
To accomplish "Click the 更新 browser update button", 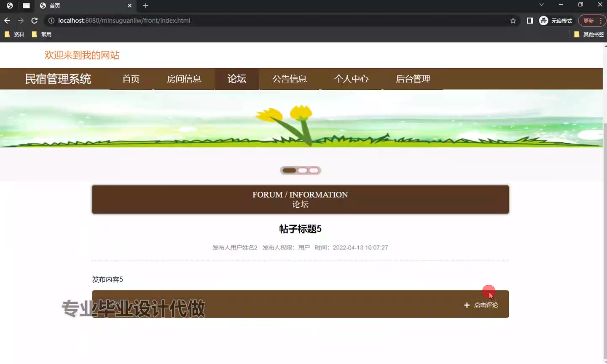I will (592, 21).
